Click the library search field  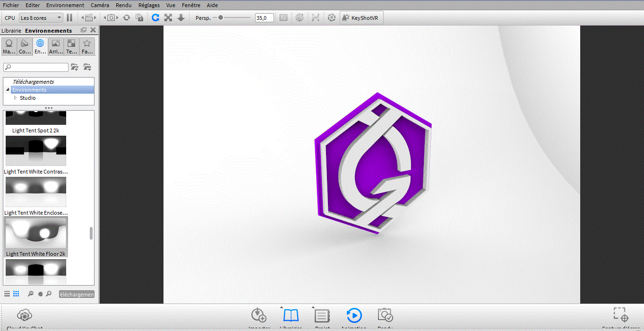click(36, 67)
